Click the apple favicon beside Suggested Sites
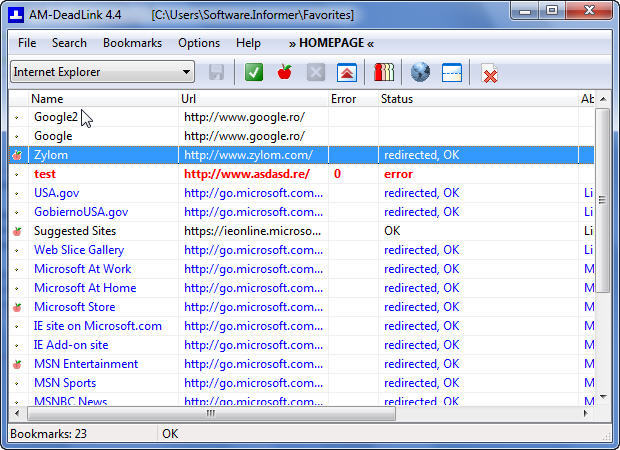Image resolution: width=620 pixels, height=450 pixels. pos(17,231)
